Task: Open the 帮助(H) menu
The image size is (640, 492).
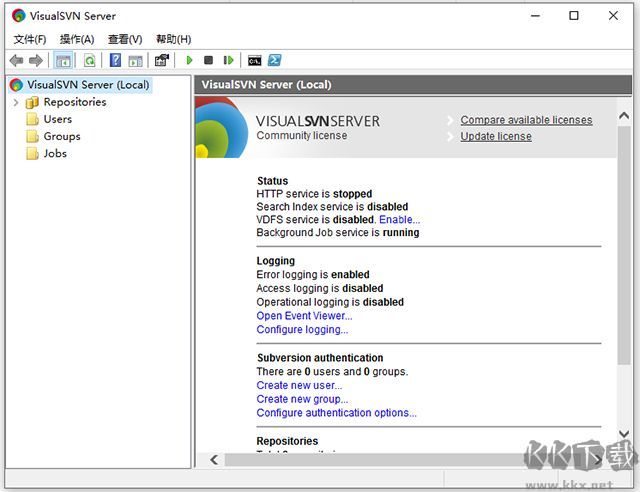Action: [173, 39]
